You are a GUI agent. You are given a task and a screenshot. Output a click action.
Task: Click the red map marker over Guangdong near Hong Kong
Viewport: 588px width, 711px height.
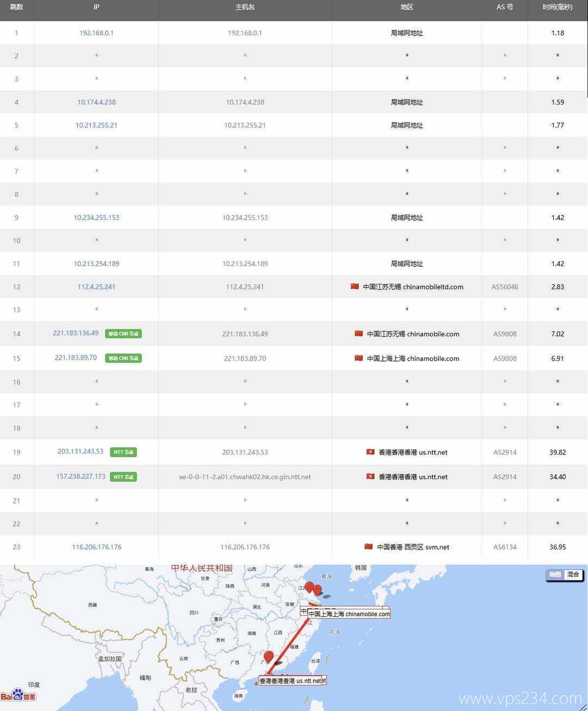(268, 657)
